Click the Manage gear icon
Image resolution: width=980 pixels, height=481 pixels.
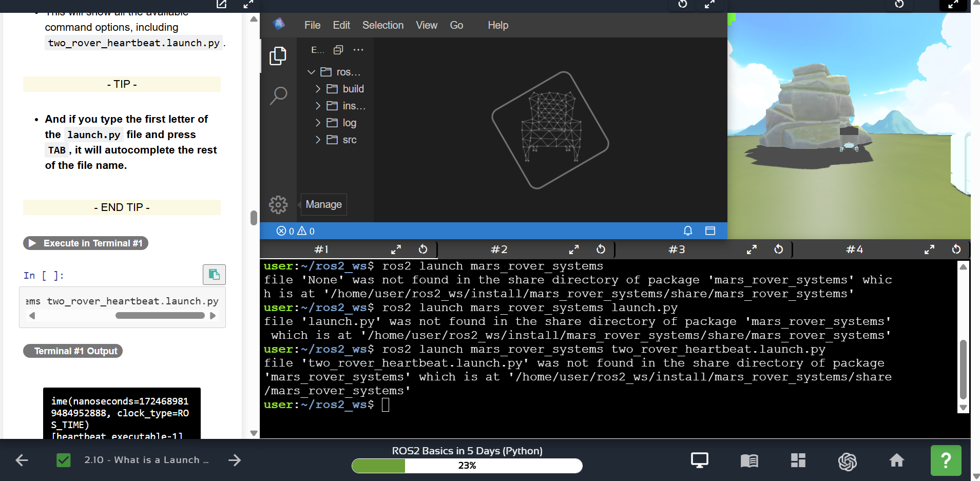(x=278, y=205)
